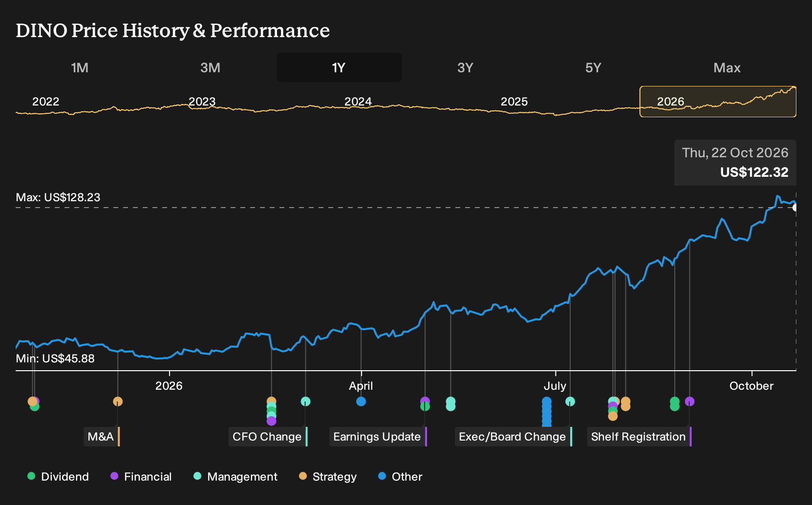The width and height of the screenshot is (812, 505).
Task: Toggle the Other legend filter
Action: [400, 477]
